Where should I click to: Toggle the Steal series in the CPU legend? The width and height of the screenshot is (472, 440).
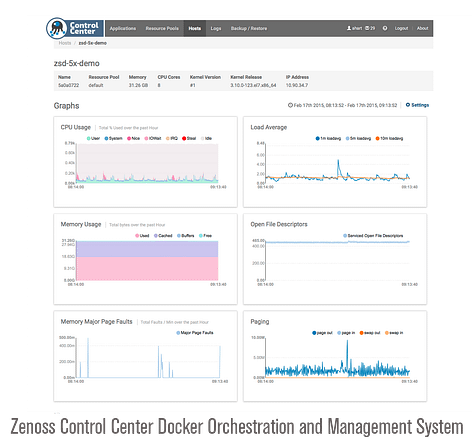(x=189, y=138)
